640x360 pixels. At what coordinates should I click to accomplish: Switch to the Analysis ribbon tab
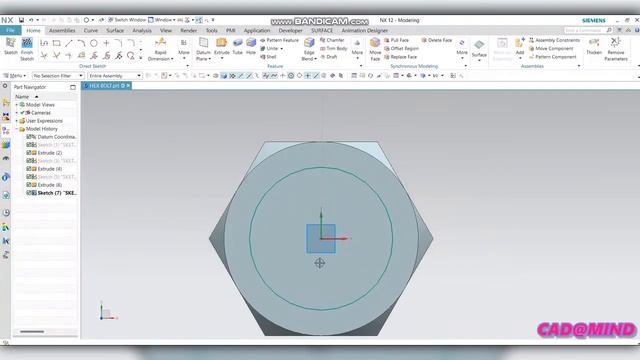142,31
